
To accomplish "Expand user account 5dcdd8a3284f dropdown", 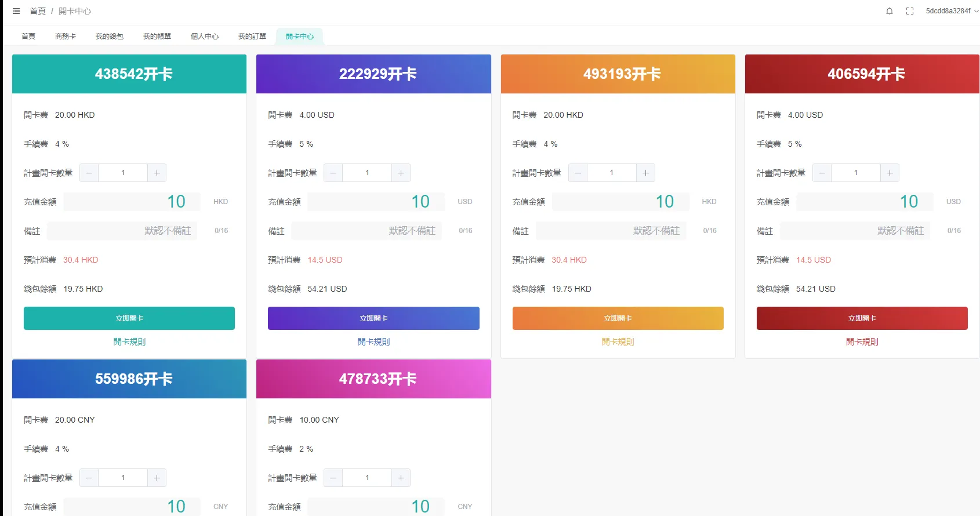I will coord(952,11).
